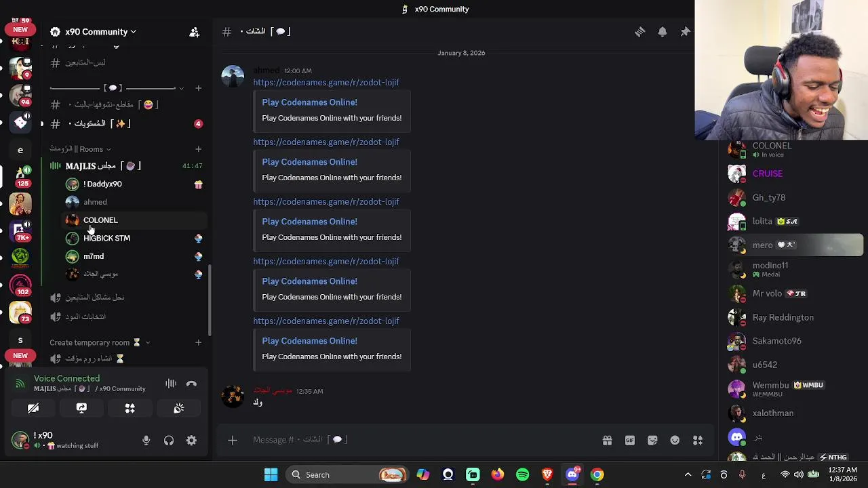Open the apps launcher in message bar
Image resolution: width=868 pixels, height=488 pixels.
coord(698,441)
